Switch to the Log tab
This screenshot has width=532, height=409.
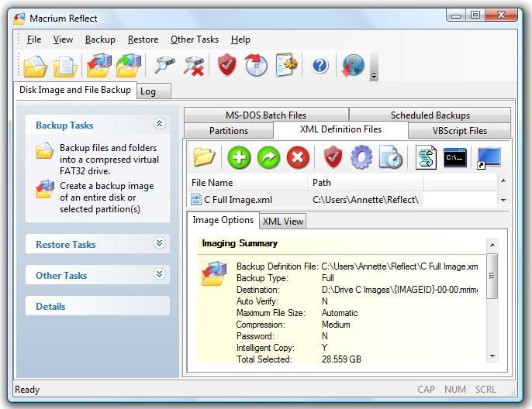pos(154,91)
